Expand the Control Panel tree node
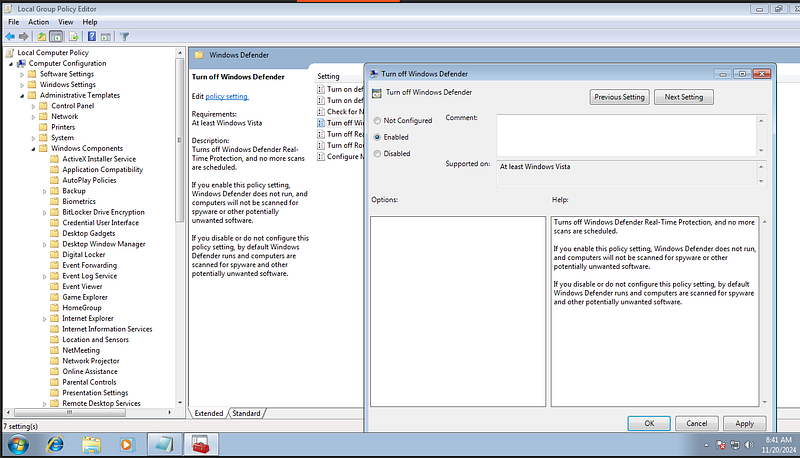The image size is (800, 458). (x=33, y=107)
